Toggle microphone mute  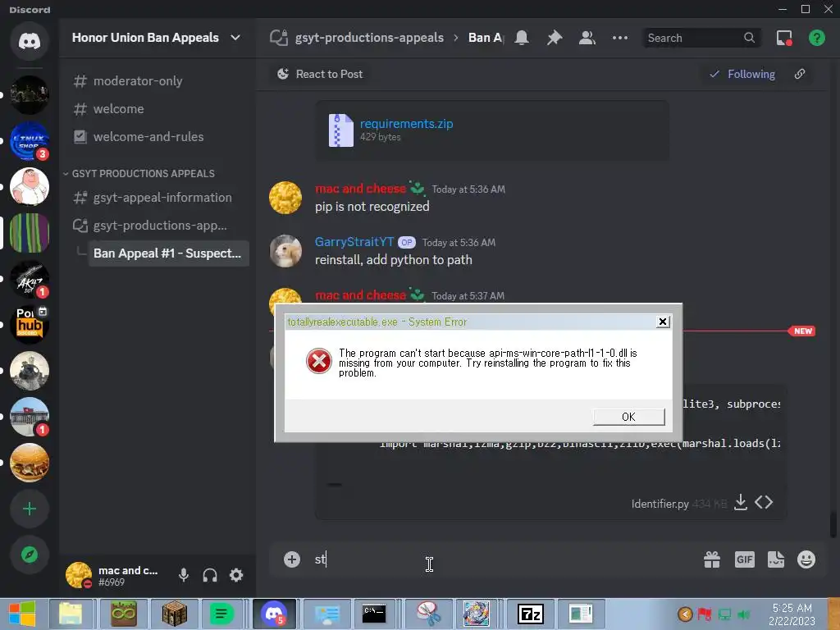coord(184,575)
